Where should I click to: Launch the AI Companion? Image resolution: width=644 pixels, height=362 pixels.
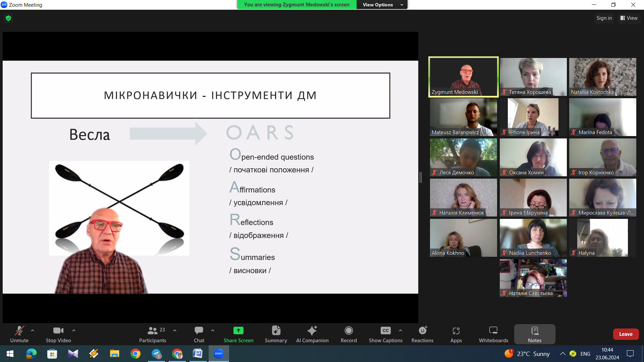tap(312, 334)
